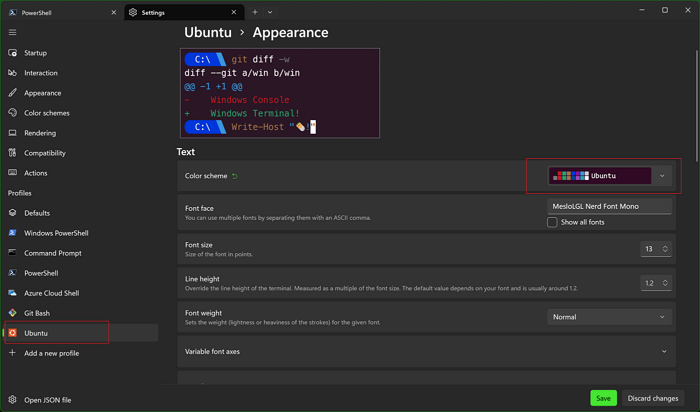
Task: Select the Azure Cloud Shell profile
Action: coord(82,293)
